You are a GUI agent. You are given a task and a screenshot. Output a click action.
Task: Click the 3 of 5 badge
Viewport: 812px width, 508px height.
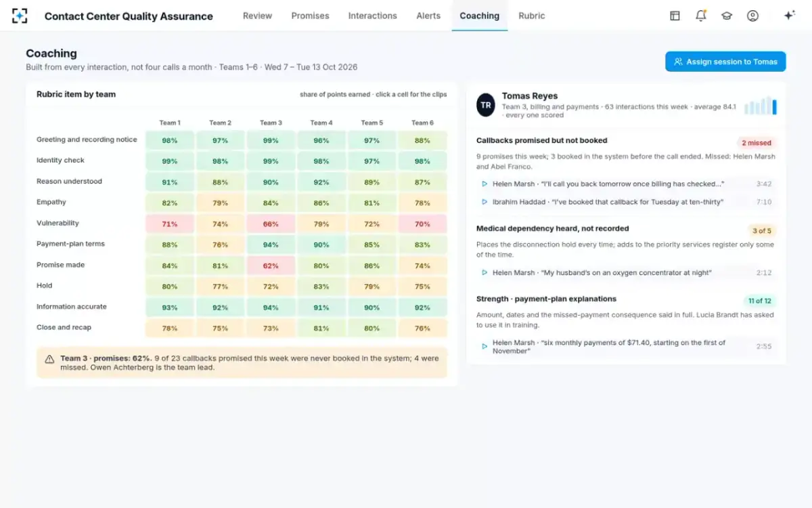point(761,231)
